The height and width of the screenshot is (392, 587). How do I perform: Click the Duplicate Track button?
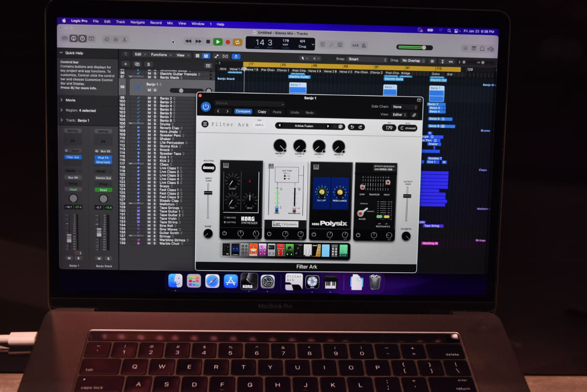point(137,64)
